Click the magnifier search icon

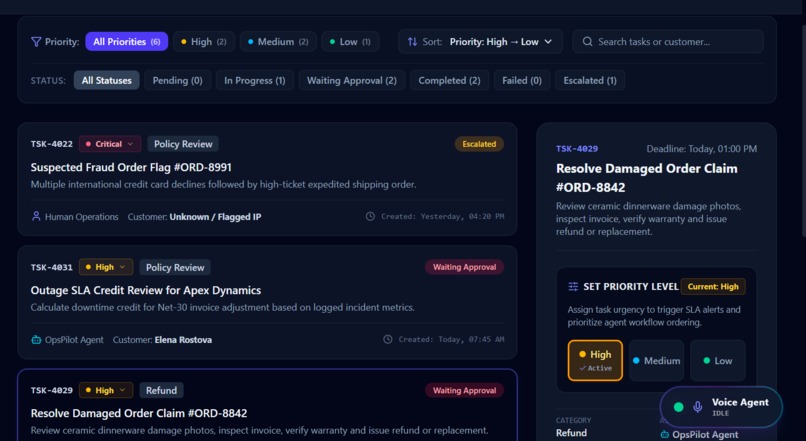587,42
